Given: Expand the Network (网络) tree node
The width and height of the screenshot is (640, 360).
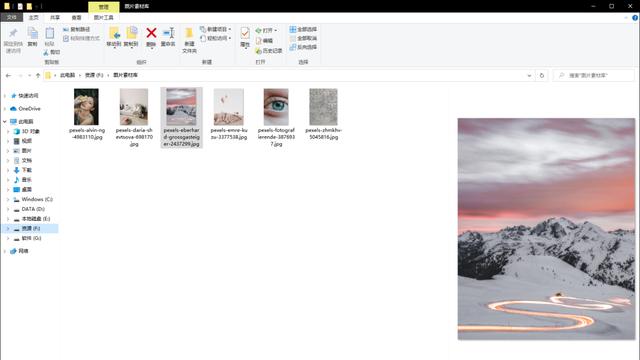Looking at the screenshot, I should pyautogui.click(x=5, y=251).
